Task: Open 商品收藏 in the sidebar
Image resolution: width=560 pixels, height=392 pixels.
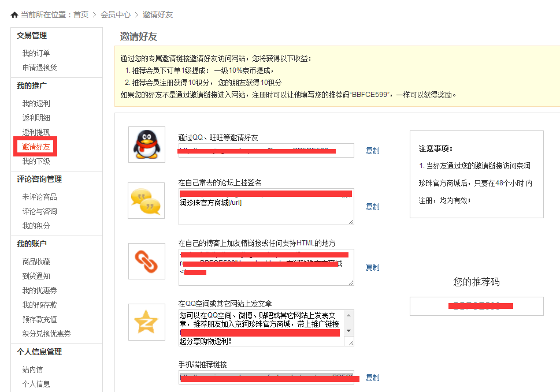Action: coord(36,262)
